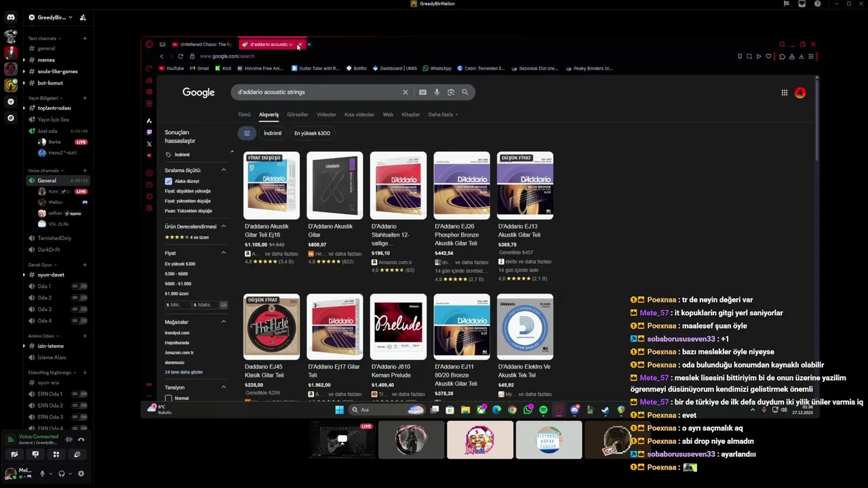Join the TarnishedOnly voice channel
868x488 pixels.
(x=56, y=239)
